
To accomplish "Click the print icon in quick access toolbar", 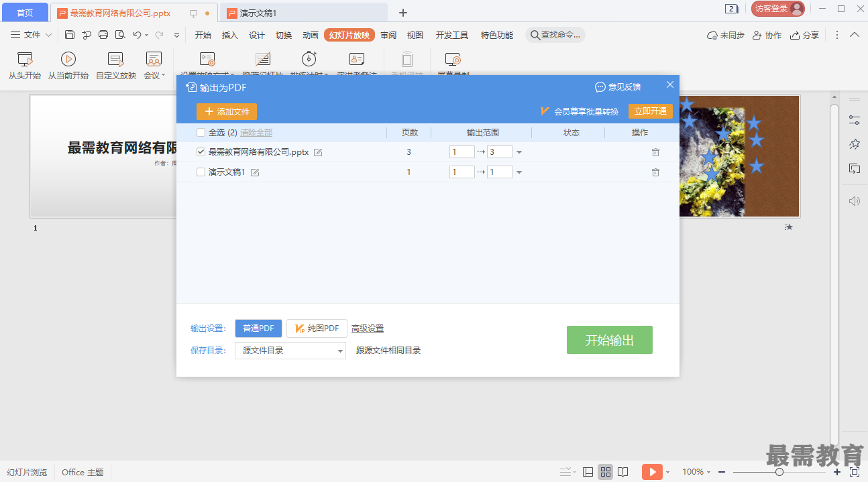I will click(103, 35).
